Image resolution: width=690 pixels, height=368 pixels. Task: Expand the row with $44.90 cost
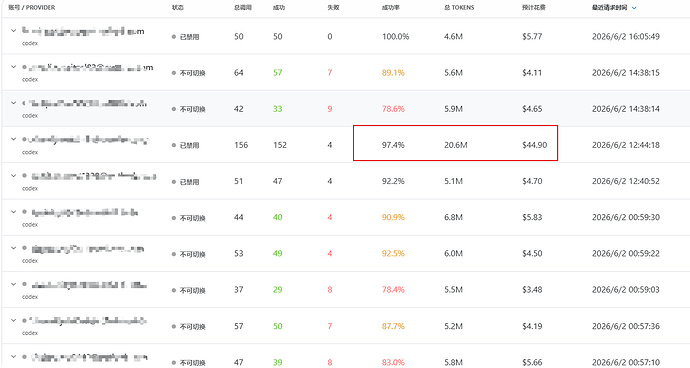[13, 139]
